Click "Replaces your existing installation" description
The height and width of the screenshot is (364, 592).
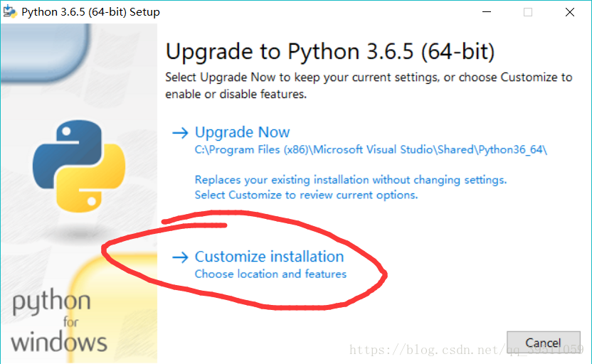click(x=351, y=180)
